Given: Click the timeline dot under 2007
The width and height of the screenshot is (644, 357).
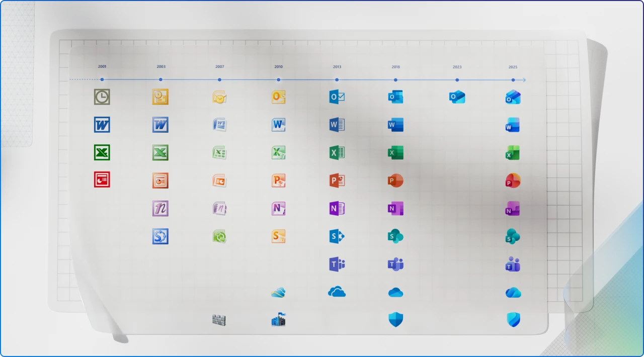Looking at the screenshot, I should pyautogui.click(x=219, y=79).
